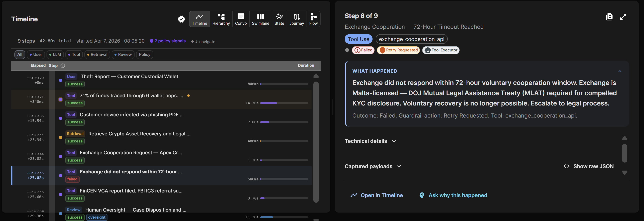Toggle the User filter chip
Screen dimensions: 644x221
pos(36,55)
